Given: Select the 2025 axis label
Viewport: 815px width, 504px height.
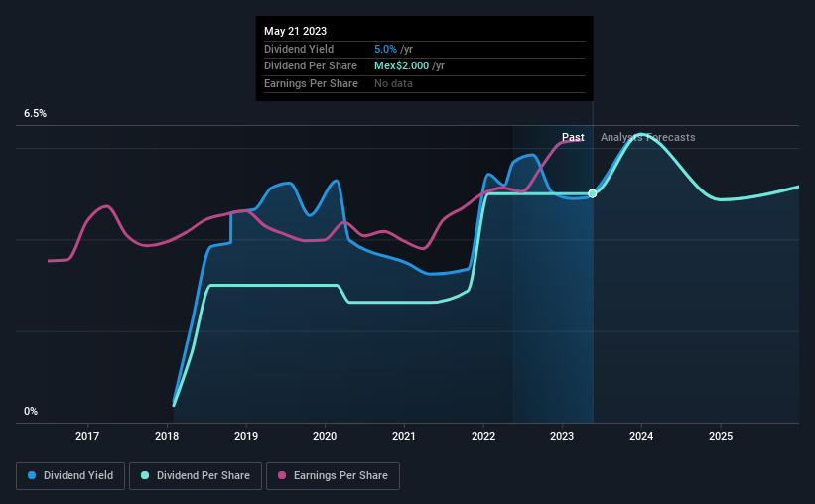Looking at the screenshot, I should [x=721, y=436].
